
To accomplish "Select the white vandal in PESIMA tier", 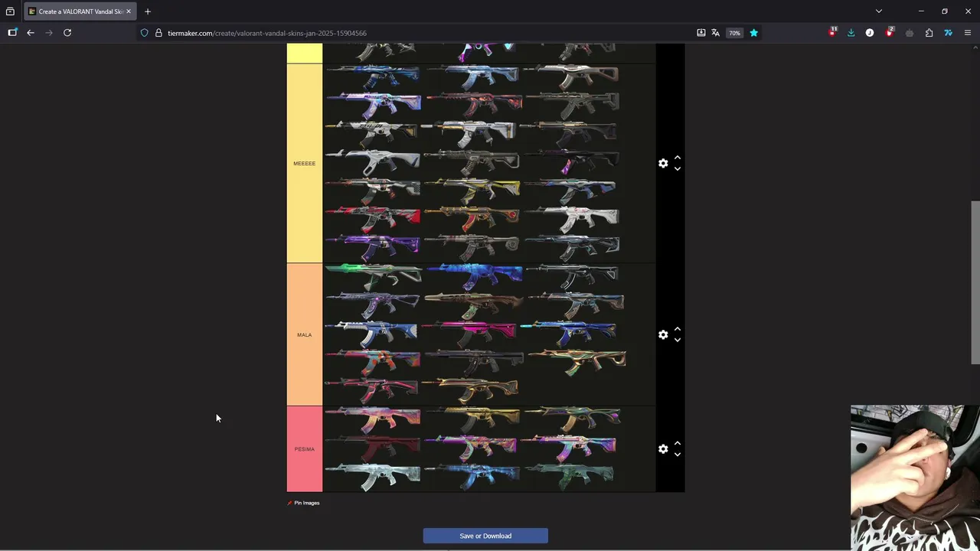I will (373, 476).
